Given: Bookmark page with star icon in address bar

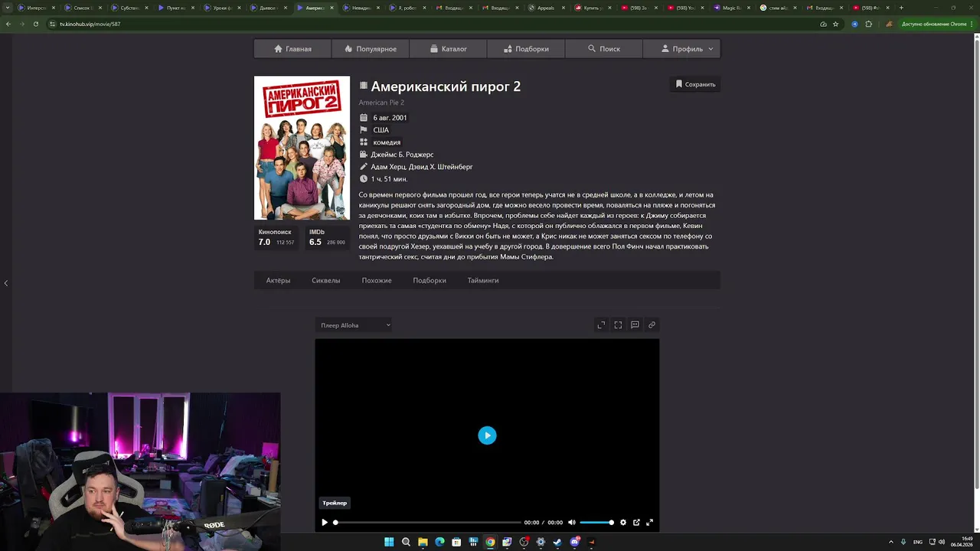Looking at the screenshot, I should (835, 24).
